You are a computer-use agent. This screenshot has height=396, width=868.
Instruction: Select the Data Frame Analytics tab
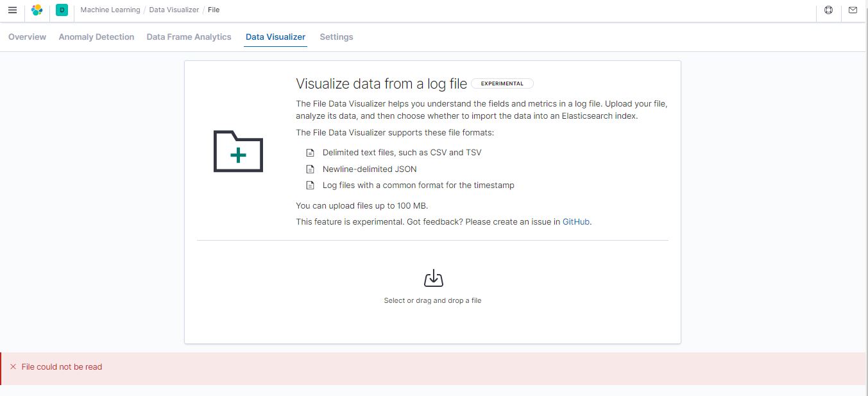189,37
